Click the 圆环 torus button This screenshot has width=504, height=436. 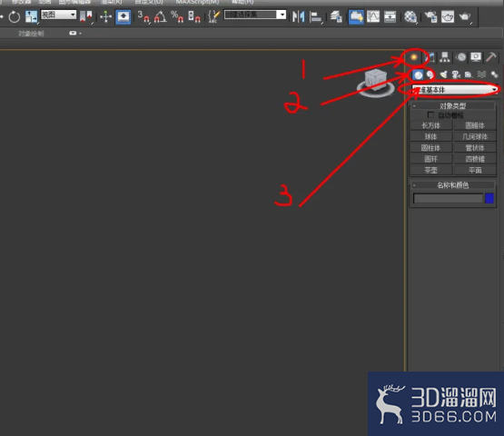coord(431,159)
